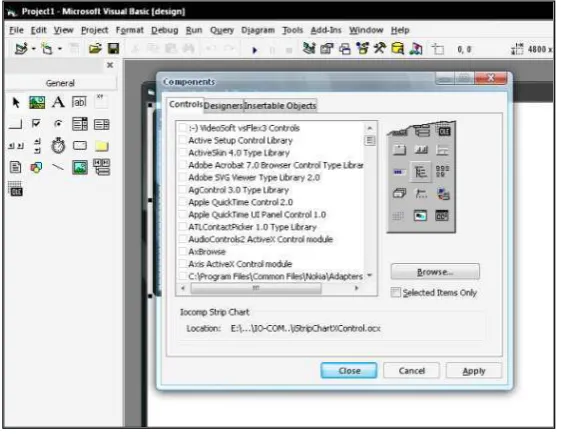The image size is (561, 434).
Task: Open the Add Project dropdown arrow
Action: (34, 49)
